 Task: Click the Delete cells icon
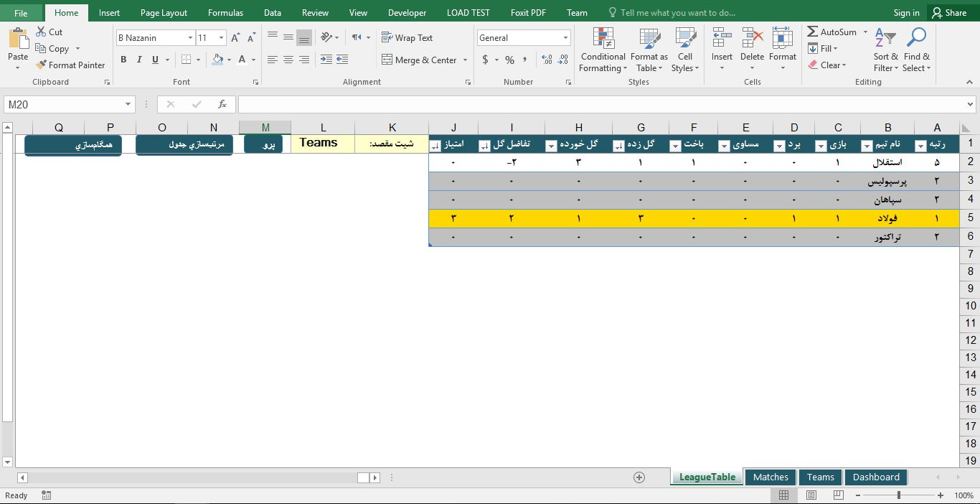tap(752, 39)
